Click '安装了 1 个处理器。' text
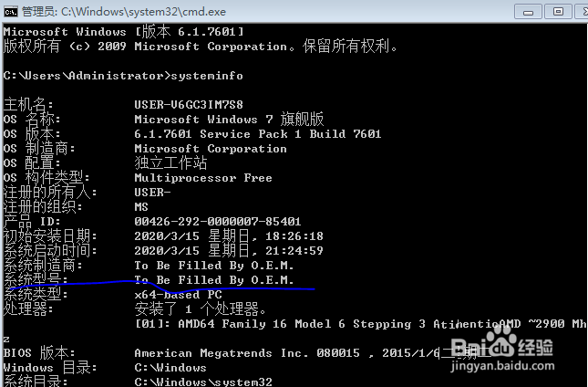The image size is (588, 387). [201, 309]
